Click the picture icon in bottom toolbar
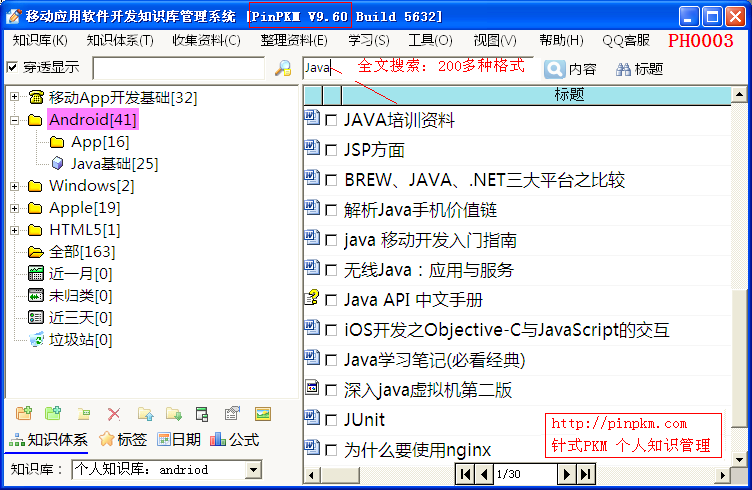 [263, 414]
